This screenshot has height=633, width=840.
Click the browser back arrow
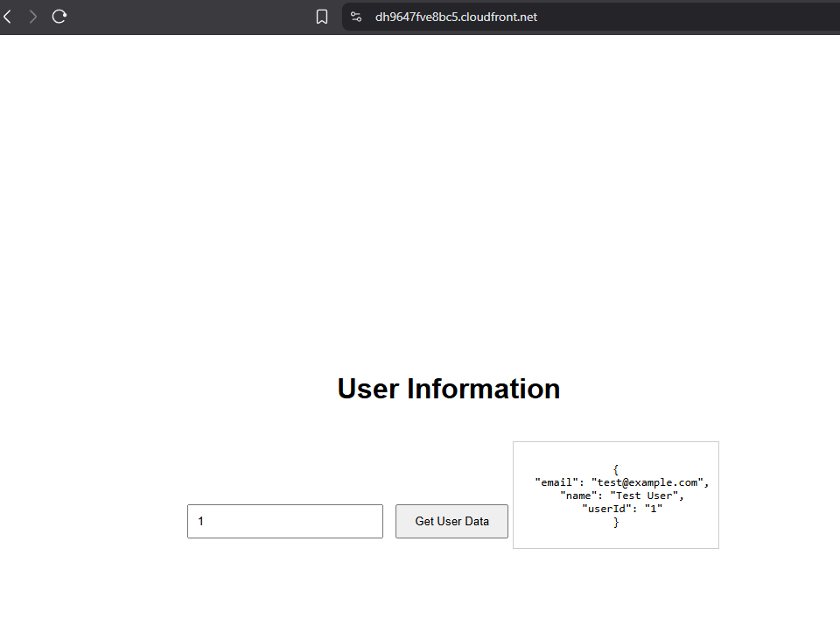(7, 17)
